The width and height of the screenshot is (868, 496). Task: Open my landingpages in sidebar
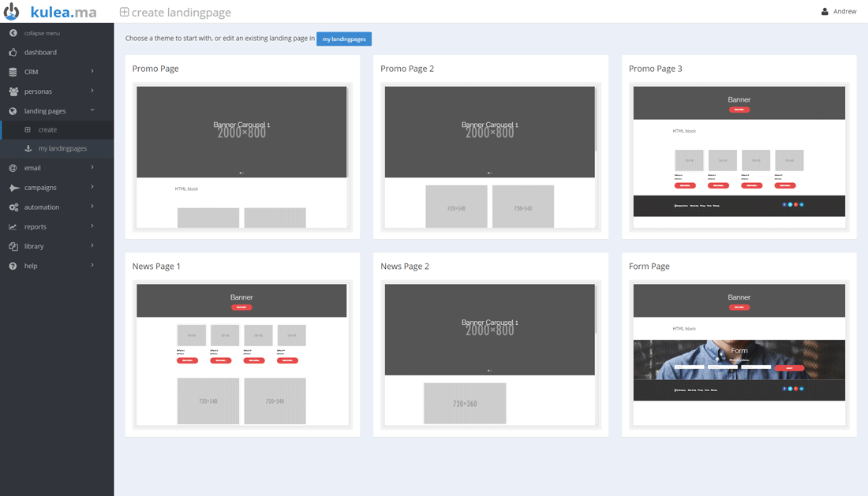point(62,148)
